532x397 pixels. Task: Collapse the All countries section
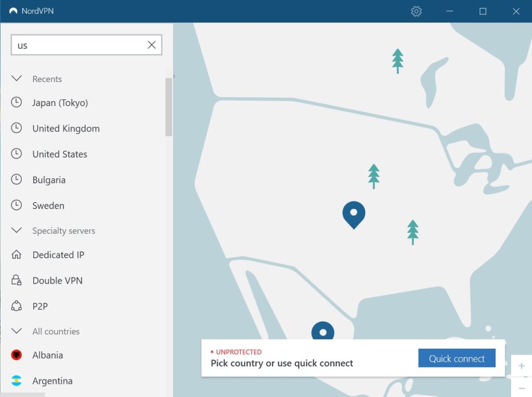pyautogui.click(x=17, y=331)
